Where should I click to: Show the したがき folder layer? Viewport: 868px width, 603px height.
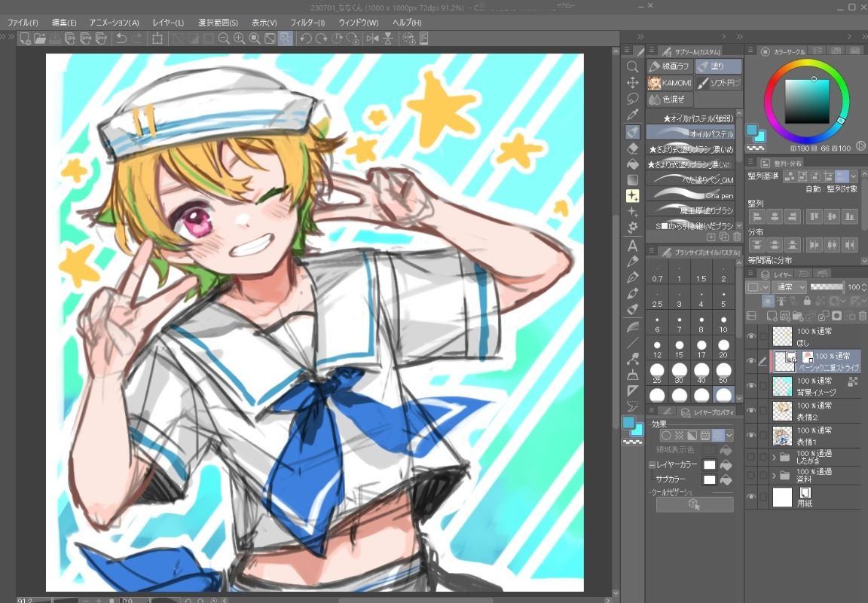pyautogui.click(x=750, y=457)
